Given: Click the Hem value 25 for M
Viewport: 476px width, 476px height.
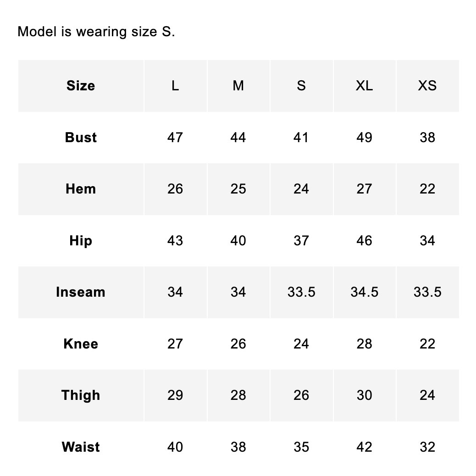Looking at the screenshot, I should [x=238, y=189].
